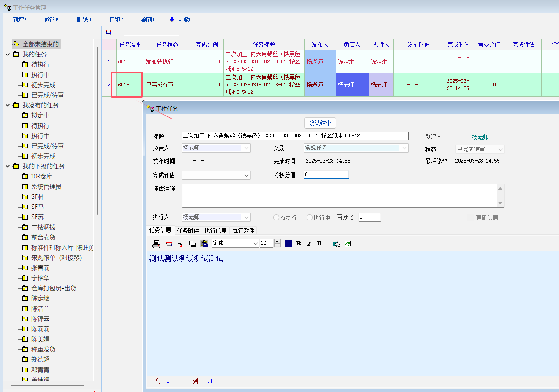Image resolution: width=559 pixels, height=392 pixels.
Task: Open the 完成评估 dropdown
Action: 246,176
